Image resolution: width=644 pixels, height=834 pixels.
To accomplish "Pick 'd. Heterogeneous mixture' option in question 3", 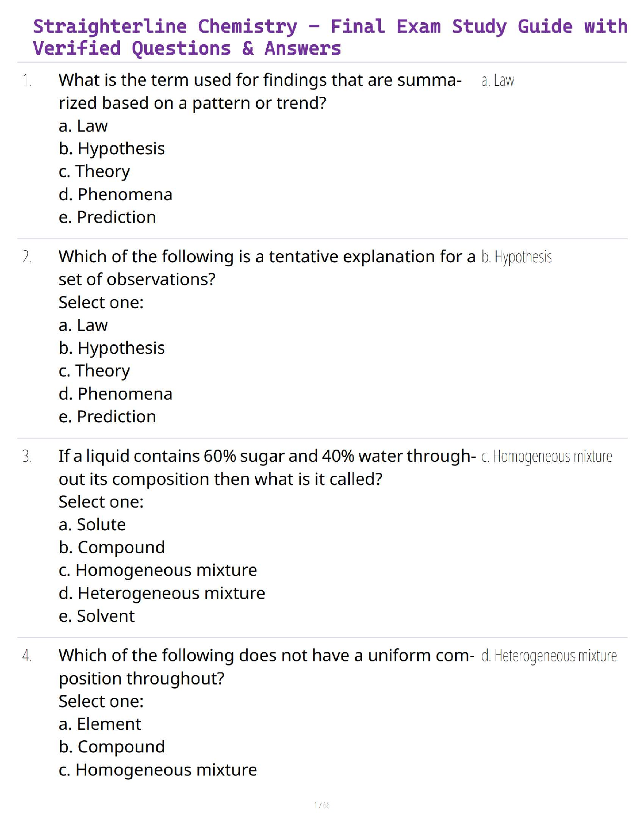I will pyautogui.click(x=162, y=593).
